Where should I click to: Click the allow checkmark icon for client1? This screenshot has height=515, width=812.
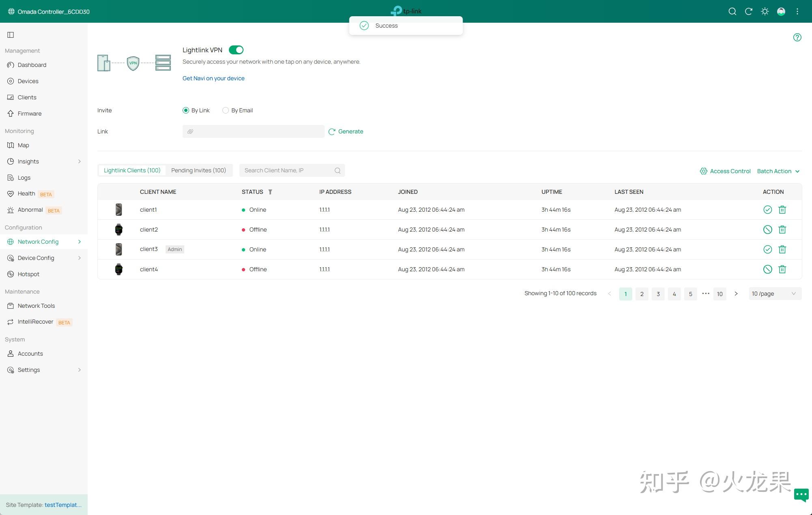[767, 210]
